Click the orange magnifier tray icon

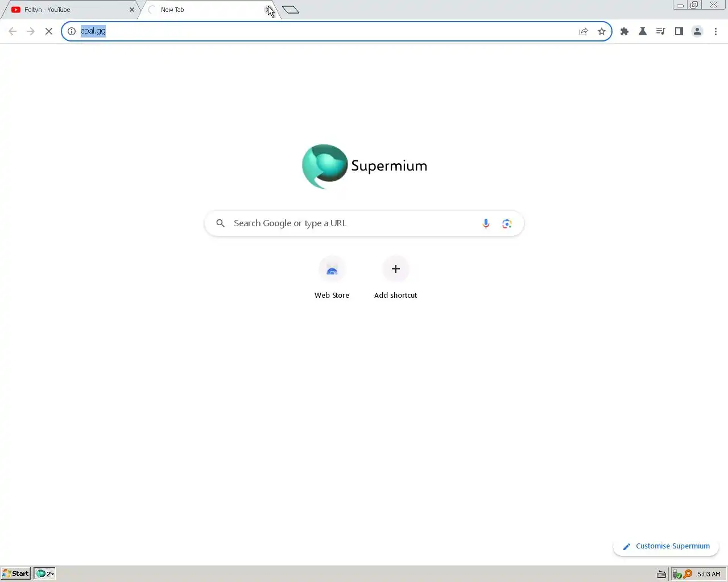pyautogui.click(x=688, y=574)
